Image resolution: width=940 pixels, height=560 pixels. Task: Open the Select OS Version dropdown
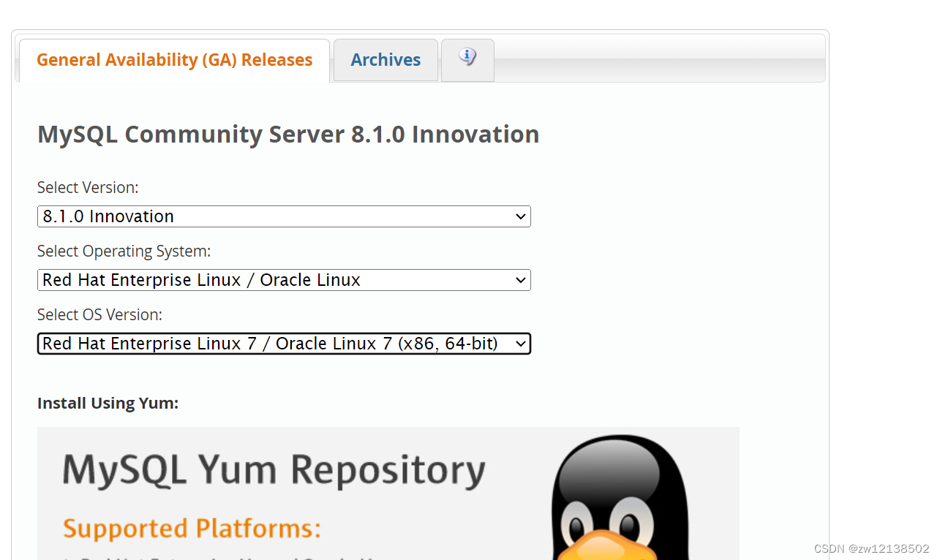pyautogui.click(x=284, y=344)
